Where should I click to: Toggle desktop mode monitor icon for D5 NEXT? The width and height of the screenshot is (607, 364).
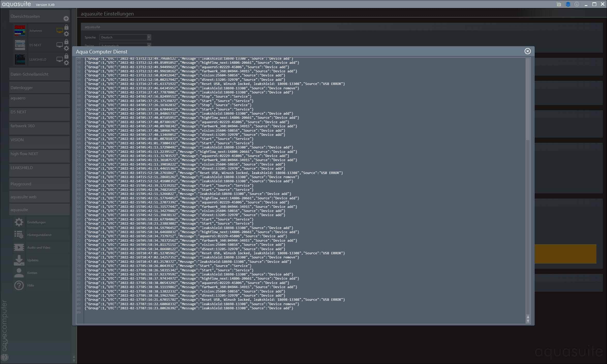pos(60,45)
